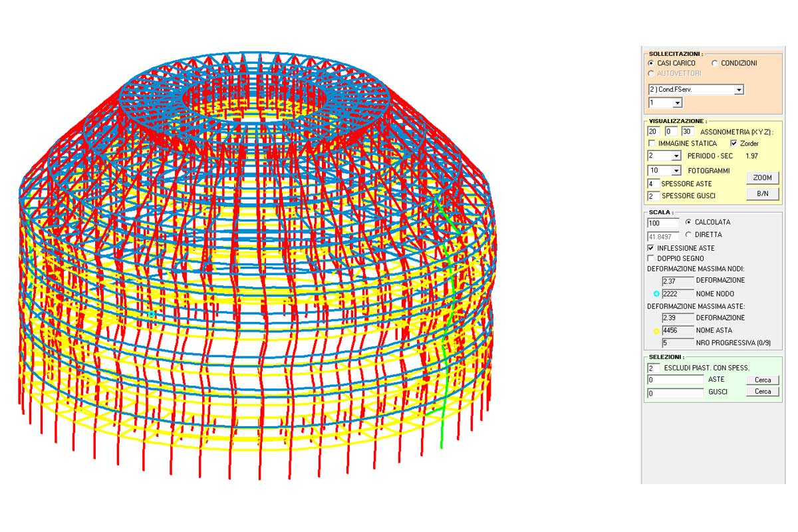Click the NOME NODO field showing 2222

point(678,293)
